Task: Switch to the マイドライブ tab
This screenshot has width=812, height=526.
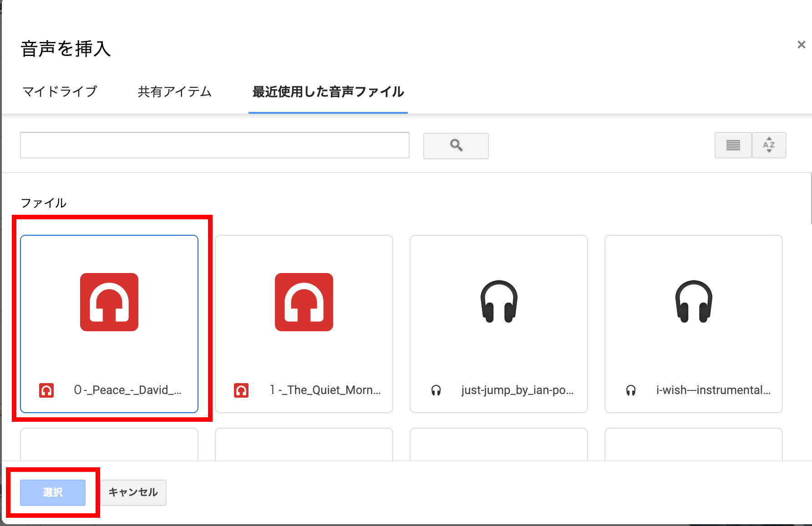Action: (60, 91)
